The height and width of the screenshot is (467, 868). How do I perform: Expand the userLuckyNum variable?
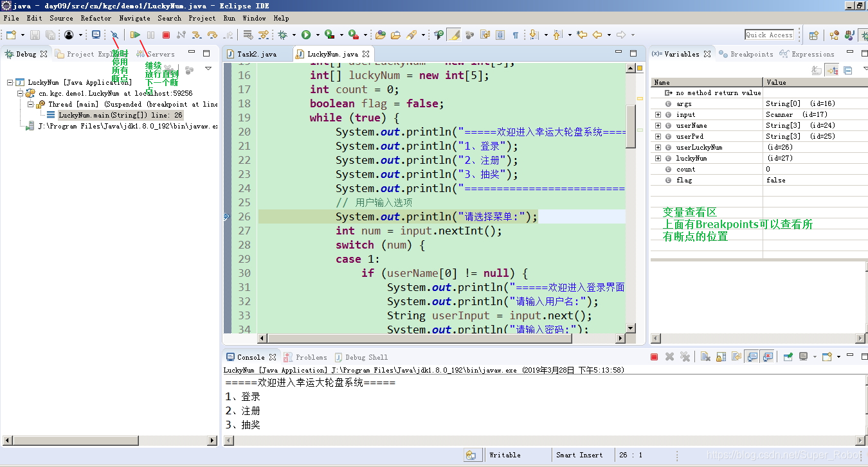658,147
